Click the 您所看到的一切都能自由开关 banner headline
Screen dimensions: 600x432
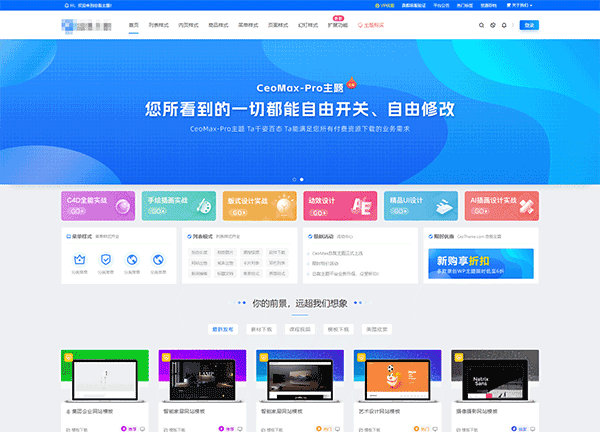click(x=300, y=109)
